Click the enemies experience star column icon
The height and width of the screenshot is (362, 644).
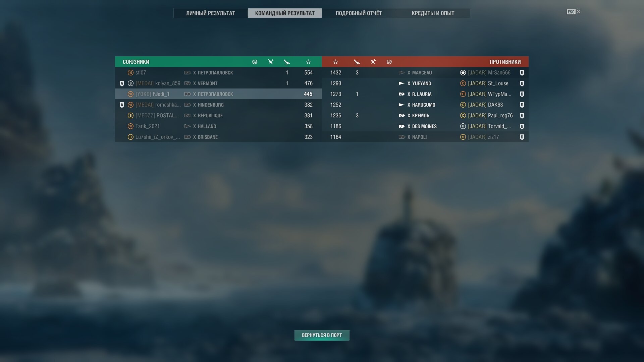[x=335, y=62]
